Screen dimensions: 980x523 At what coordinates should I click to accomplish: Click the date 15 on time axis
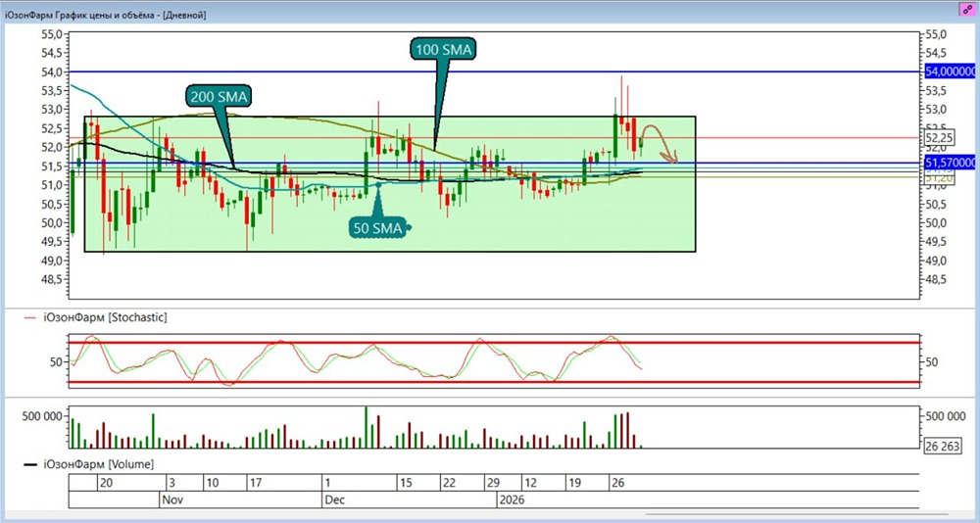point(405,483)
